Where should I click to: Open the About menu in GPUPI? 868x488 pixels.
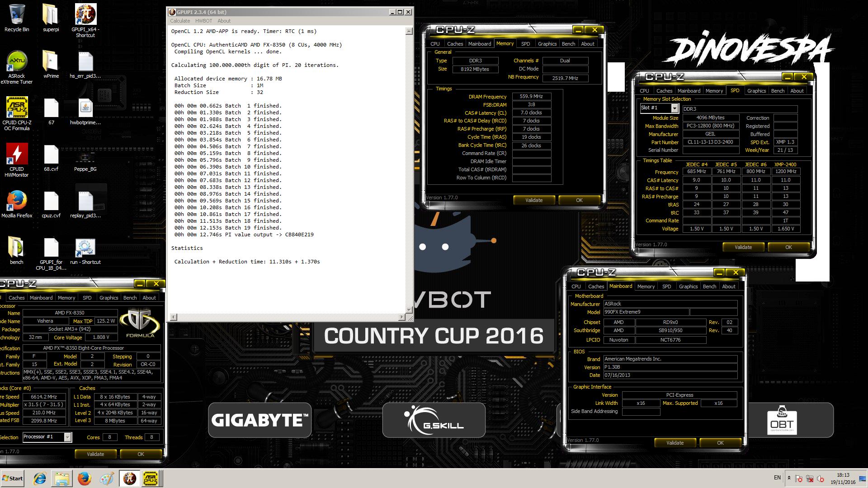tap(224, 21)
